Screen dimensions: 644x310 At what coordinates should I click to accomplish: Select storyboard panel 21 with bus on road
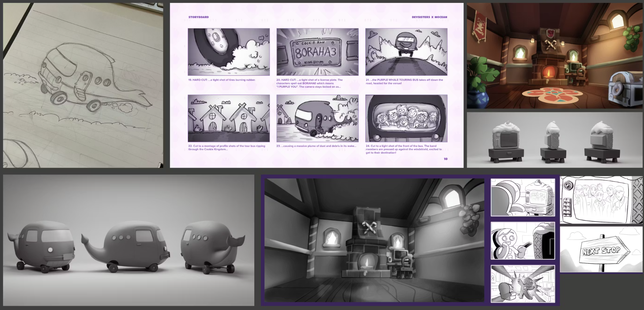(x=406, y=52)
